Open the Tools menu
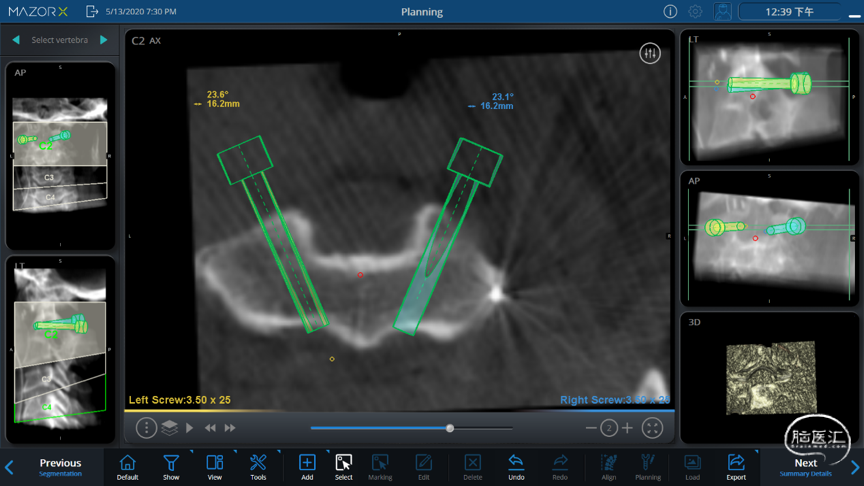The height and width of the screenshot is (486, 864). click(258, 467)
